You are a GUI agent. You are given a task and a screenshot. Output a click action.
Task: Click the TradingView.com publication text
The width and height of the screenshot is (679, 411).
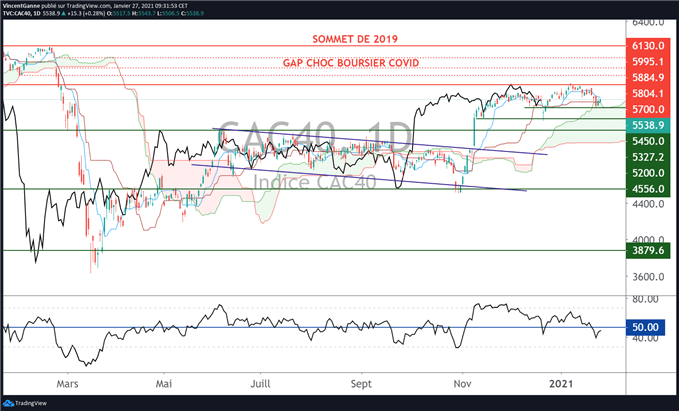(89, 6)
